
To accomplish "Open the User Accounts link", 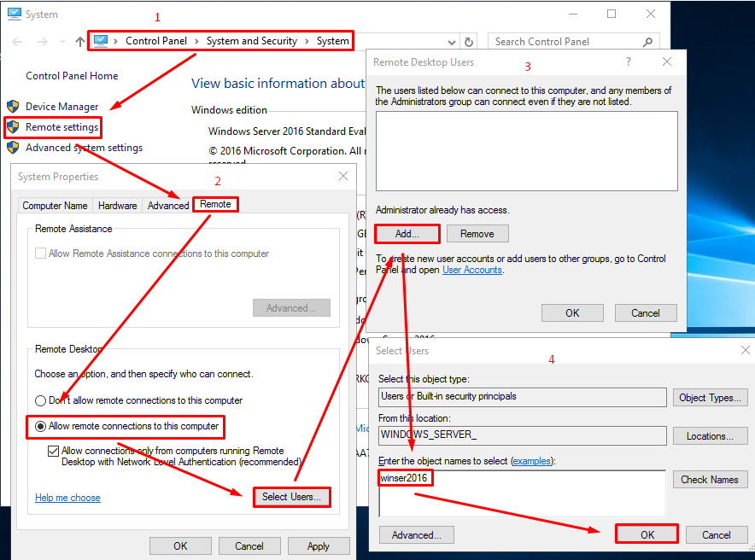I will (x=471, y=270).
